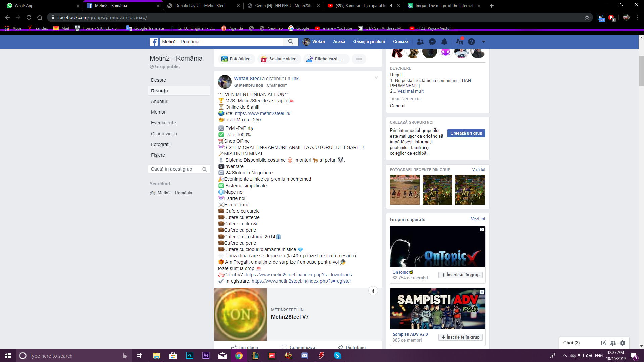
Task: Click Foto/Video button
Action: (x=236, y=59)
